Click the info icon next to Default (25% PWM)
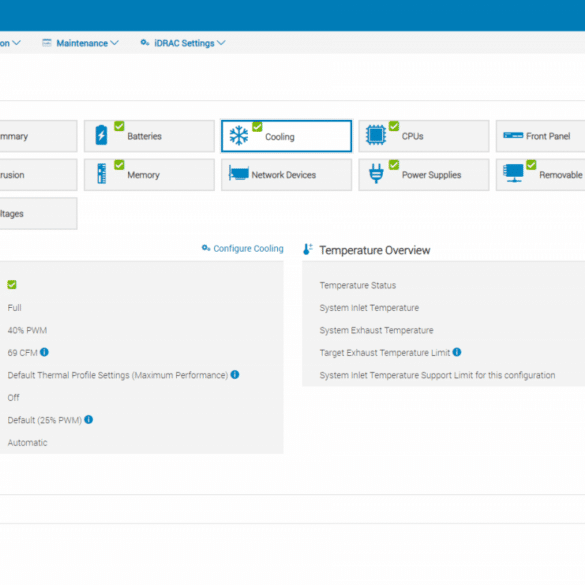 click(88, 419)
